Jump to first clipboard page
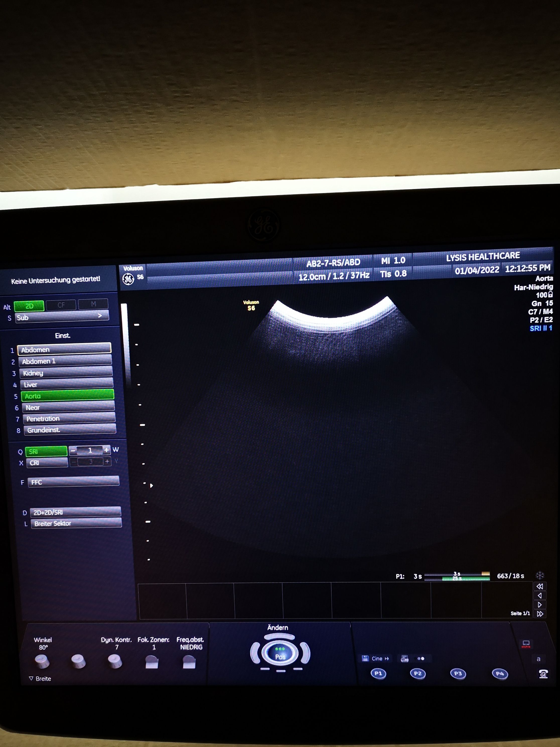This screenshot has height=747, width=560. coord(539,586)
